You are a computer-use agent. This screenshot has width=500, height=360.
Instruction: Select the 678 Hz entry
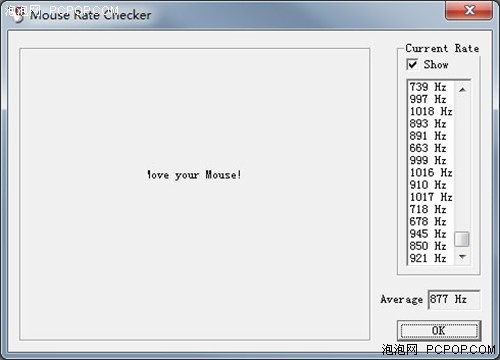coord(430,221)
